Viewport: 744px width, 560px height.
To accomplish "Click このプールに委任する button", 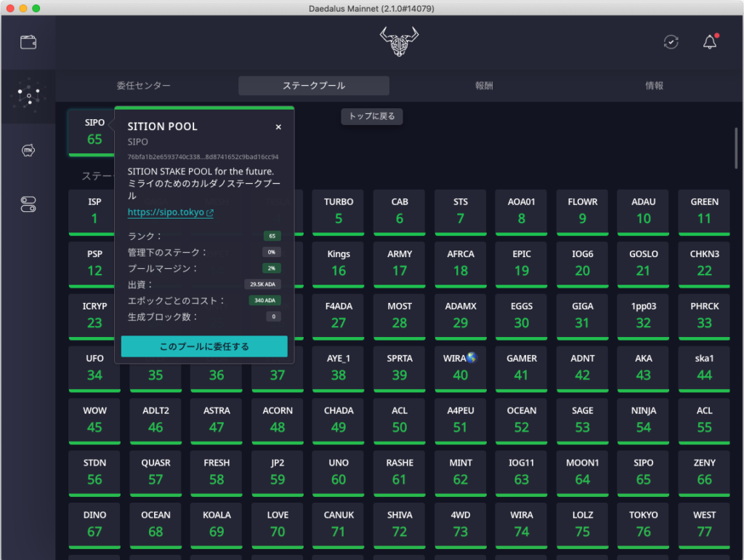I will 204,347.
